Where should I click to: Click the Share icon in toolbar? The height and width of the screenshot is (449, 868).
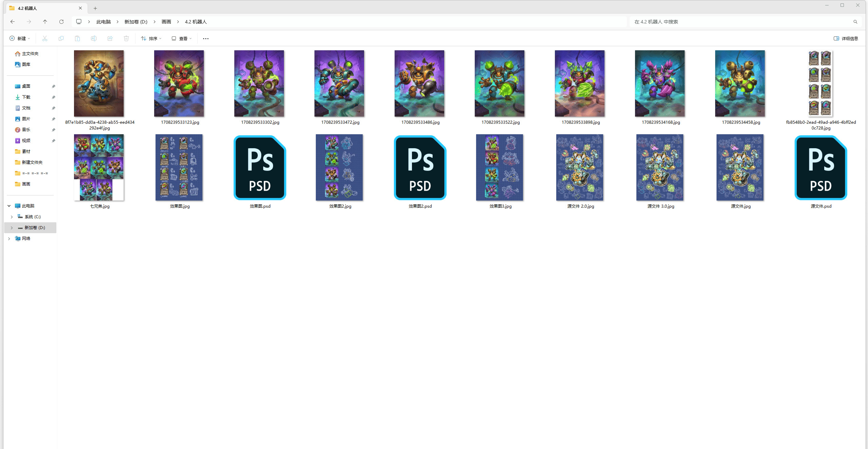point(110,38)
